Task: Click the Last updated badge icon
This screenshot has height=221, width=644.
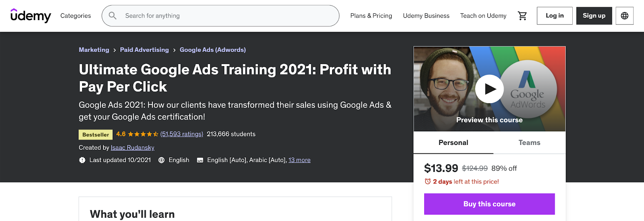Action: point(82,160)
